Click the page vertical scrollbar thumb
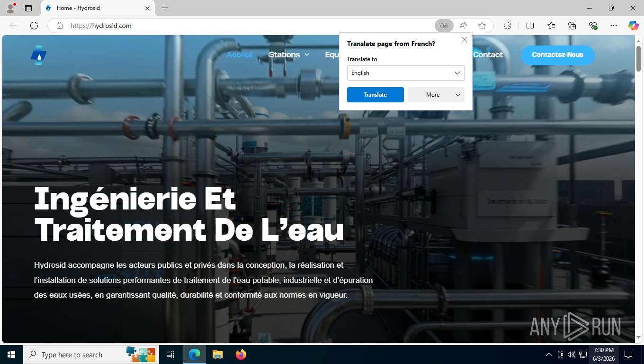Screen dimensions: 644x364 (x=638, y=58)
